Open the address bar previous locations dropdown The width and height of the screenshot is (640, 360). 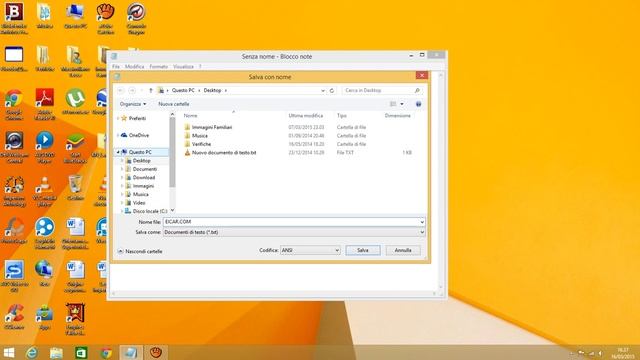point(322,90)
